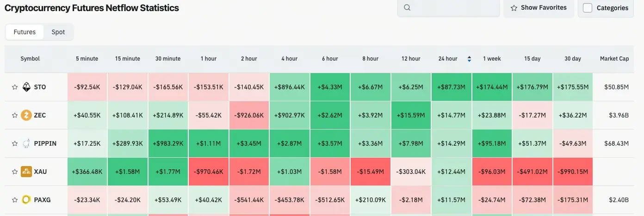Click the PAXG +$210.09K cell

[x=371, y=200]
